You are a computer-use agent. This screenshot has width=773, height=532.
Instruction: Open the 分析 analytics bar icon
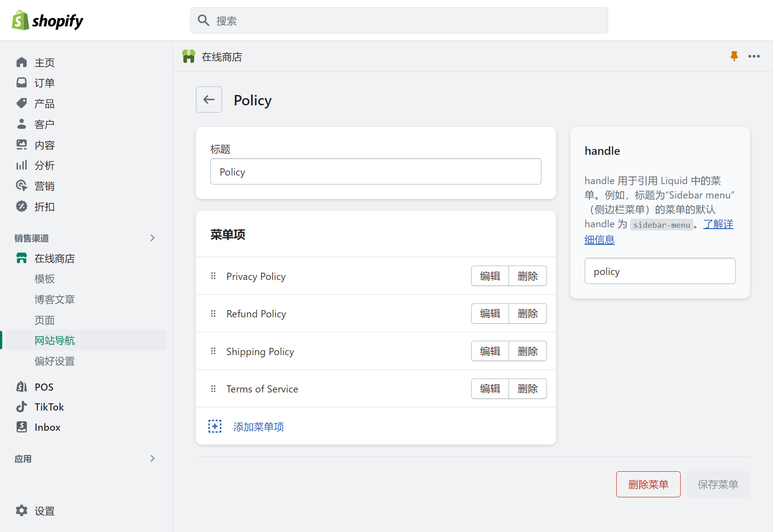click(22, 165)
